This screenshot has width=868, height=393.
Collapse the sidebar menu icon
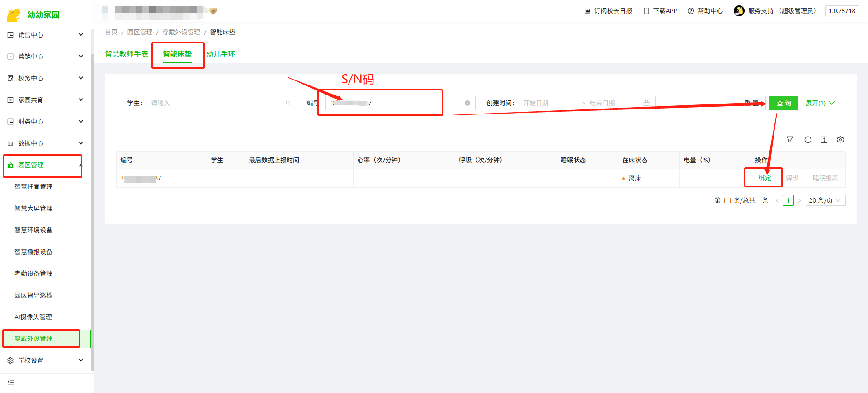[x=11, y=382]
